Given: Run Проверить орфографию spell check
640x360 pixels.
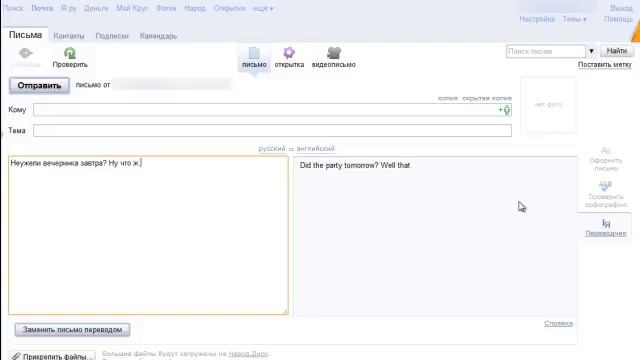Looking at the screenshot, I should 606,195.
